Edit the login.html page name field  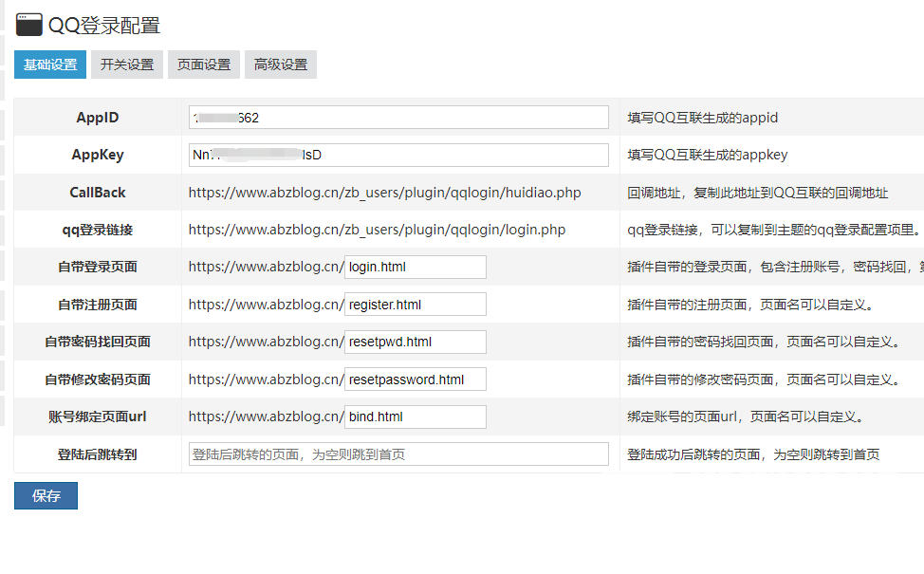[416, 267]
